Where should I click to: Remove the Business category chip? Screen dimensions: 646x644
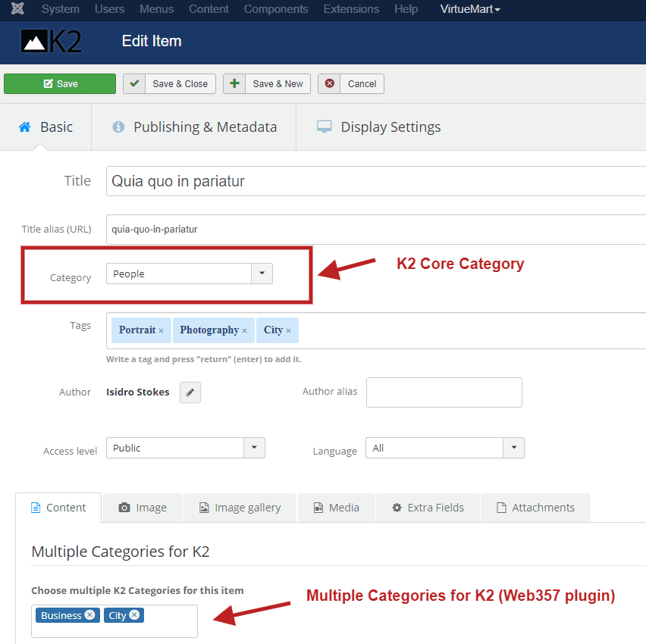point(89,614)
